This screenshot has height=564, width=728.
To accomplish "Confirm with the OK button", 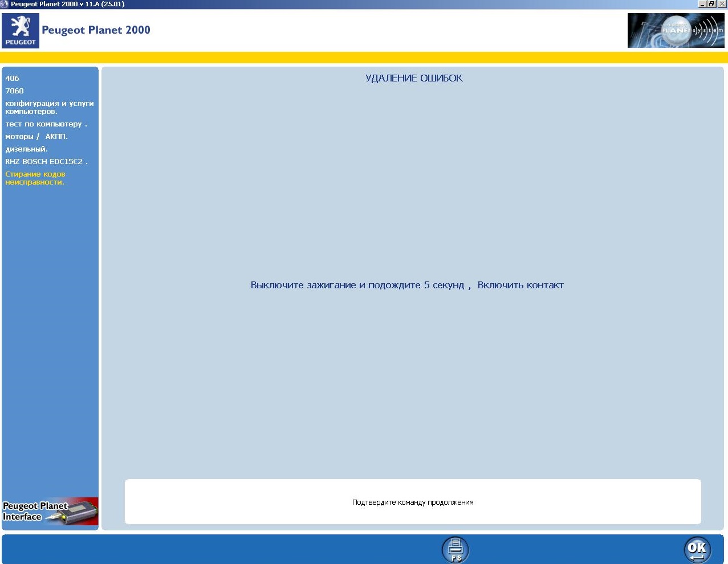I will click(x=697, y=550).
